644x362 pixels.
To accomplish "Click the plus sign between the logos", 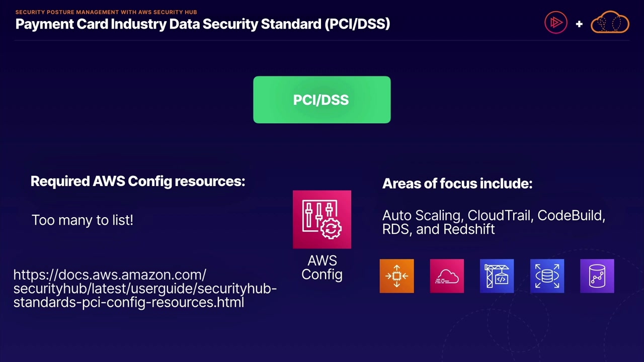I will (579, 24).
